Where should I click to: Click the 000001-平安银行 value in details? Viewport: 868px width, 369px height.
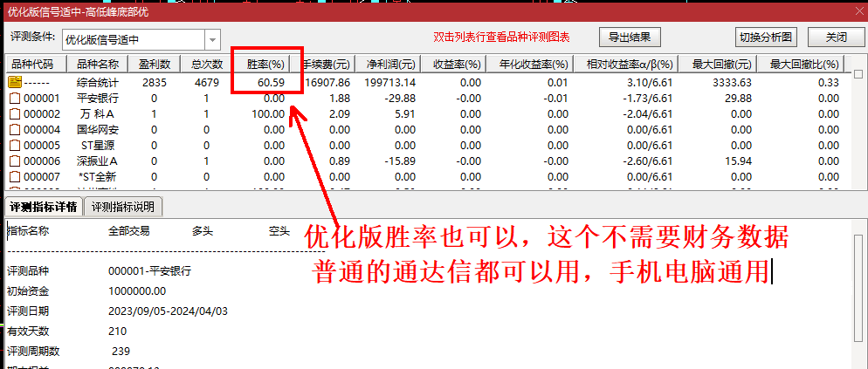pos(150,271)
